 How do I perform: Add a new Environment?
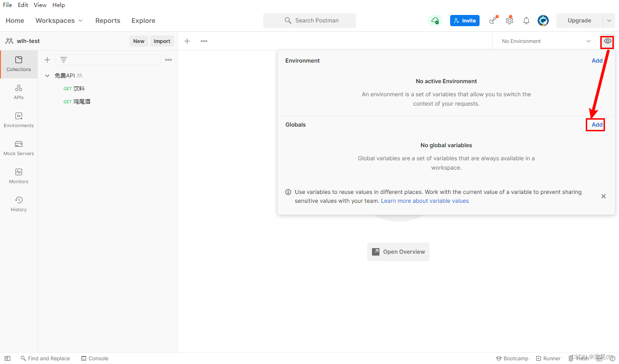click(597, 61)
